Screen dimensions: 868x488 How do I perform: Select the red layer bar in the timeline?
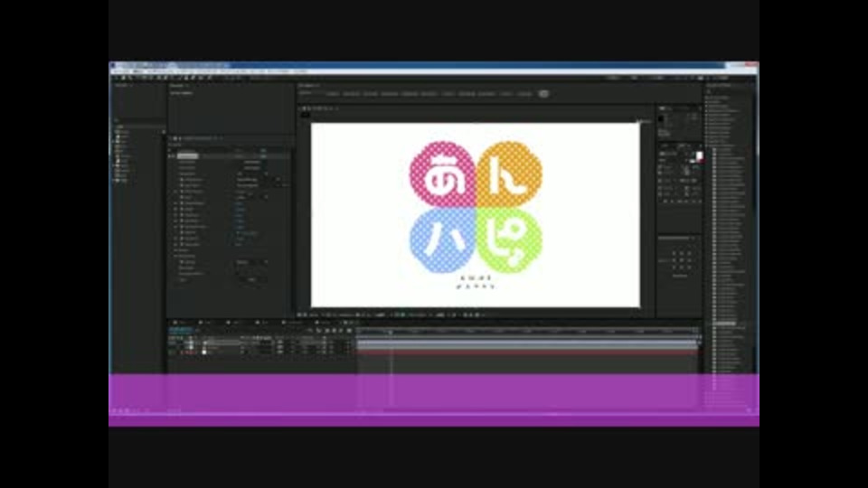(x=527, y=351)
